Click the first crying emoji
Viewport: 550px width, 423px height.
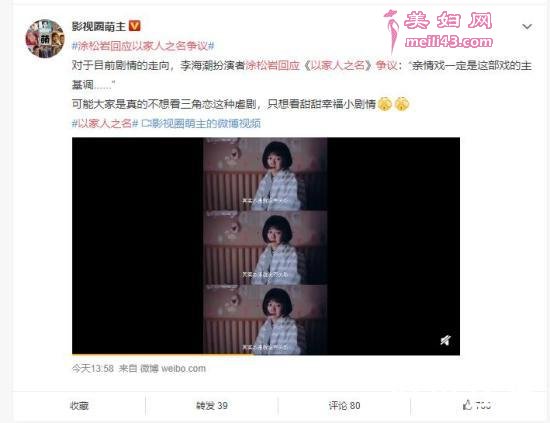click(384, 104)
